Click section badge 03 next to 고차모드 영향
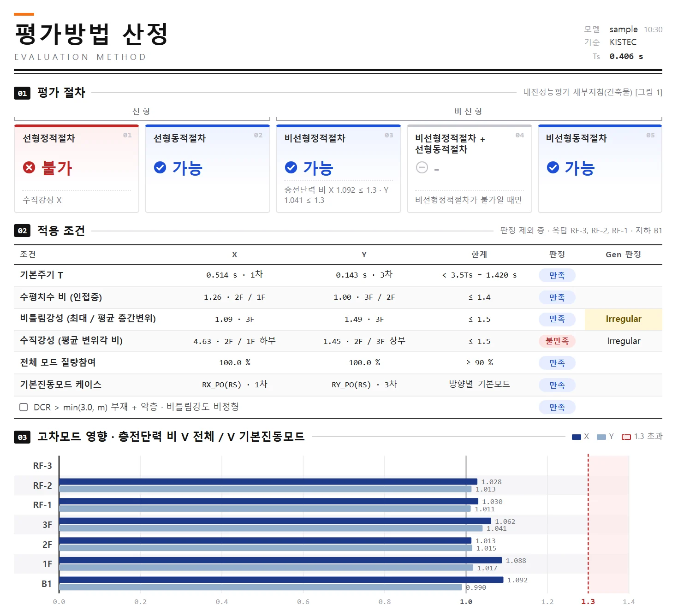Viewport: 678px width, 616px height. (x=22, y=437)
